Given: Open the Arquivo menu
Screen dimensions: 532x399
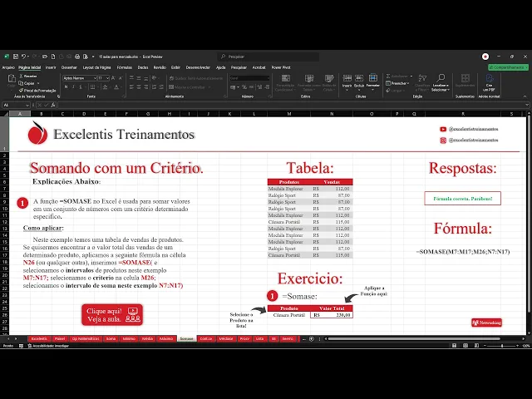Looking at the screenshot, I should pos(8,67).
